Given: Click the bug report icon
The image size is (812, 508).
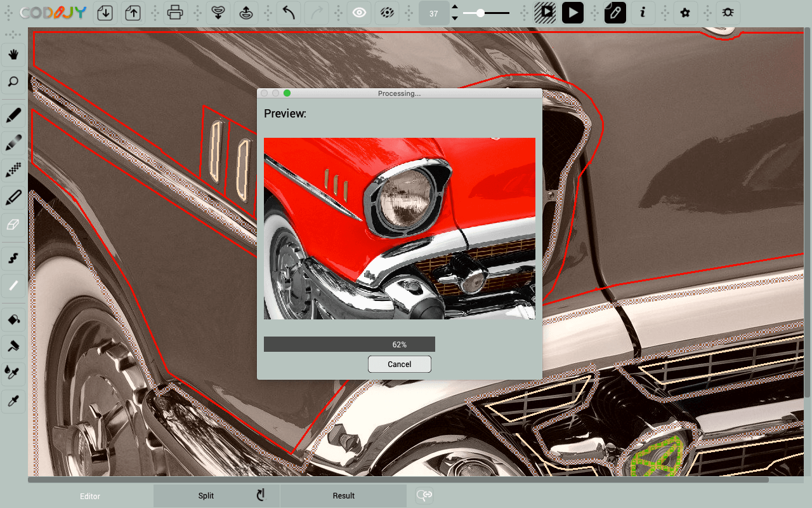Looking at the screenshot, I should [x=728, y=13].
